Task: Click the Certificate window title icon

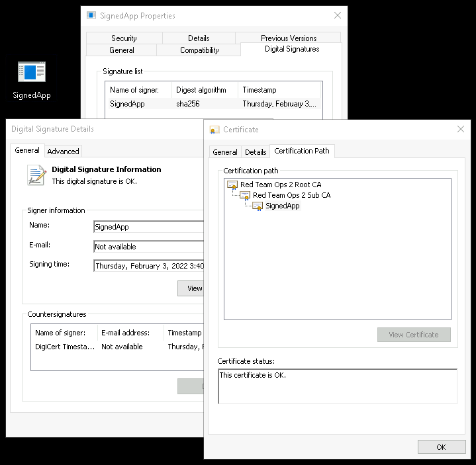Action: 214,130
